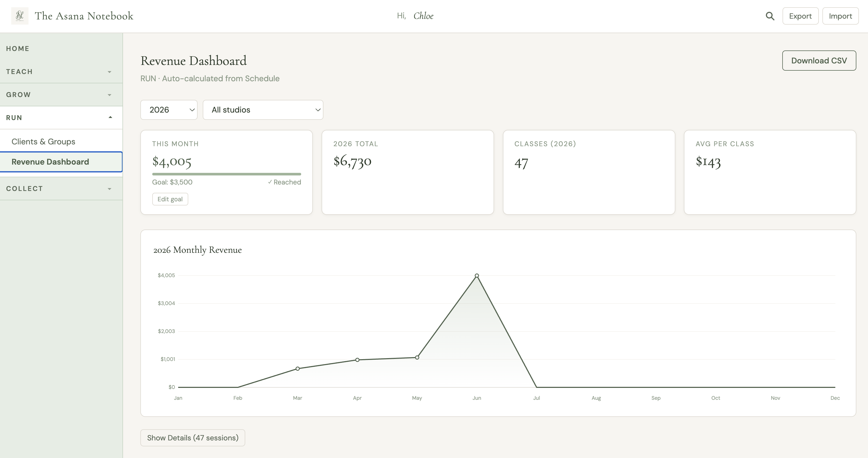Open the HOME section

61,48
